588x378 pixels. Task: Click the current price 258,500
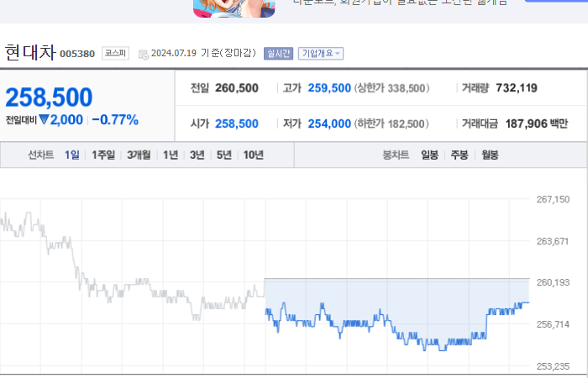[49, 97]
